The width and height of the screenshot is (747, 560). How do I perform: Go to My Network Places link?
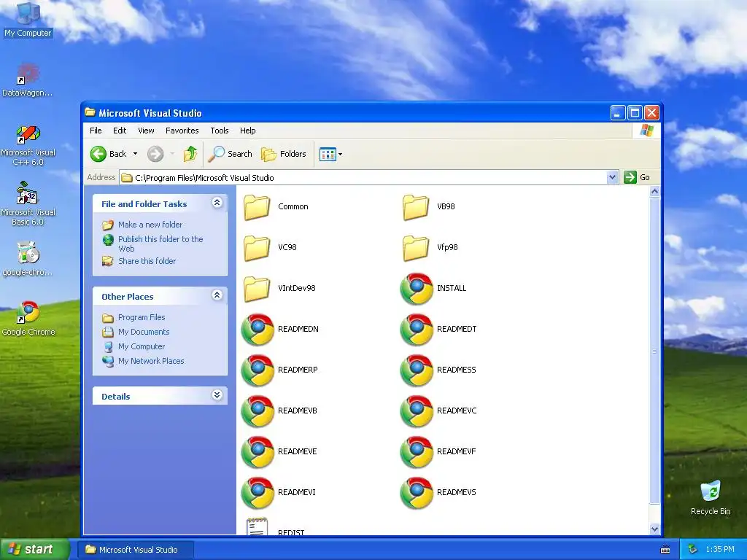click(151, 361)
